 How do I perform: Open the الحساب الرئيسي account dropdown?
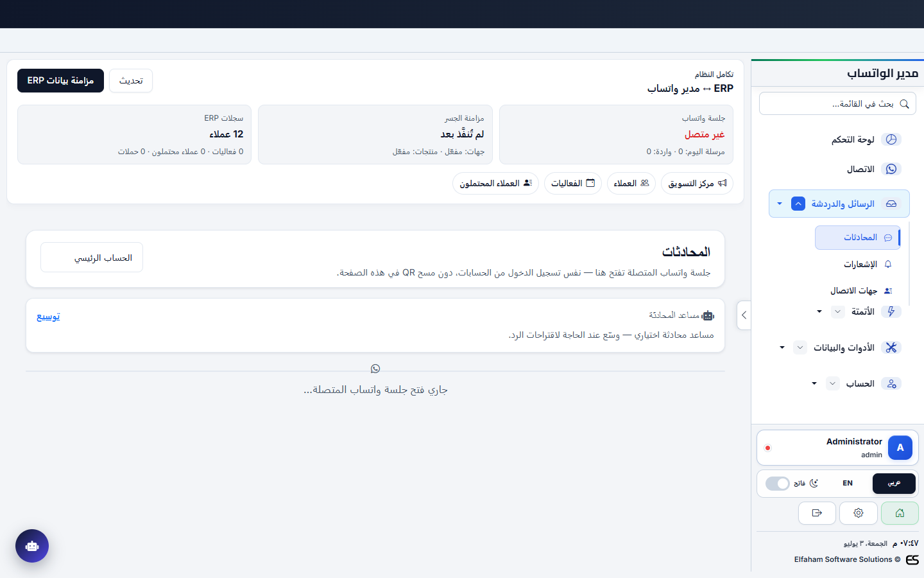(92, 258)
